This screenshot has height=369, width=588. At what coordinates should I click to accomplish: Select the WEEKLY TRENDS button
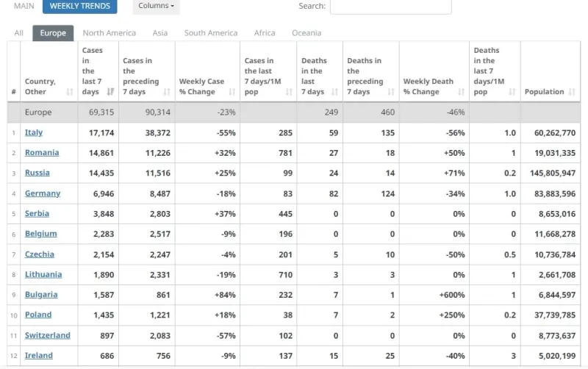(80, 6)
